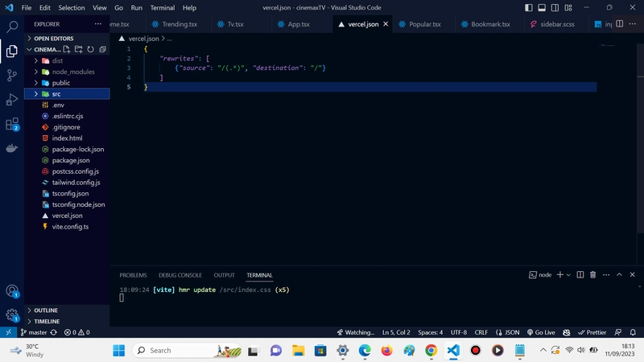Change Spaces: 4 indentation setting
The width and height of the screenshot is (644, 362).
point(430,332)
